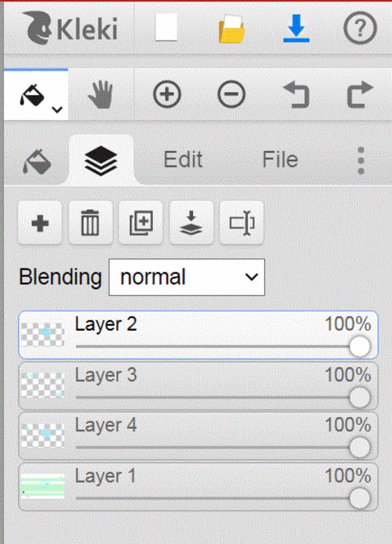Rename the selected layer

(x=242, y=223)
